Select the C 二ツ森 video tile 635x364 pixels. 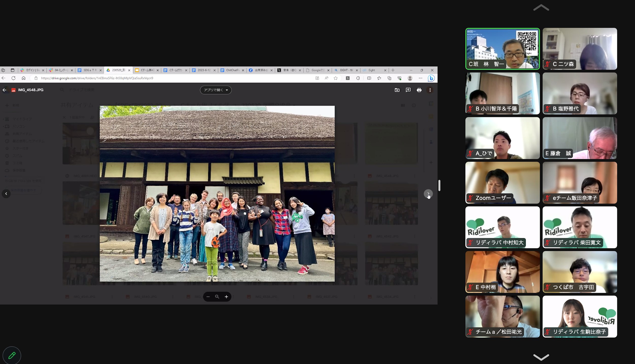(580, 49)
